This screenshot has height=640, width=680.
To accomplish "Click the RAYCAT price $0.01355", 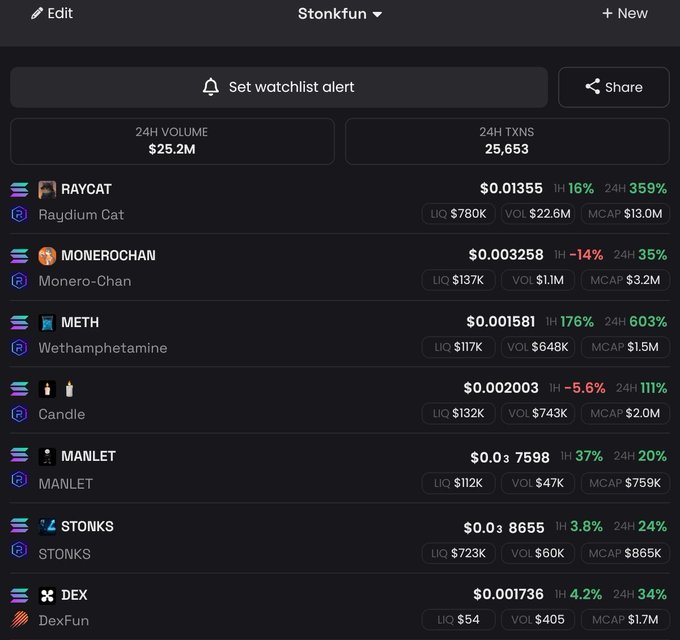I will pyautogui.click(x=511, y=188).
